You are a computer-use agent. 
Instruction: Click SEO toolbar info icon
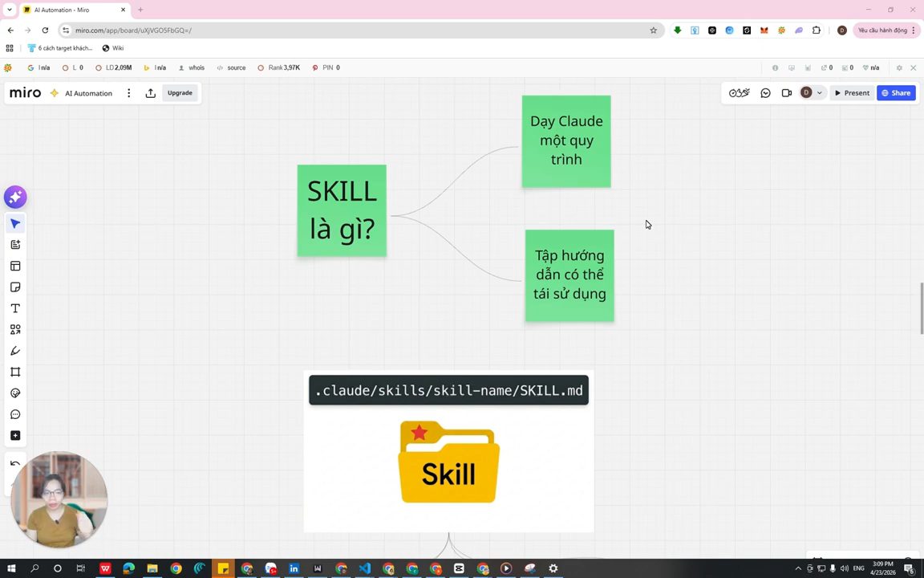point(775,67)
